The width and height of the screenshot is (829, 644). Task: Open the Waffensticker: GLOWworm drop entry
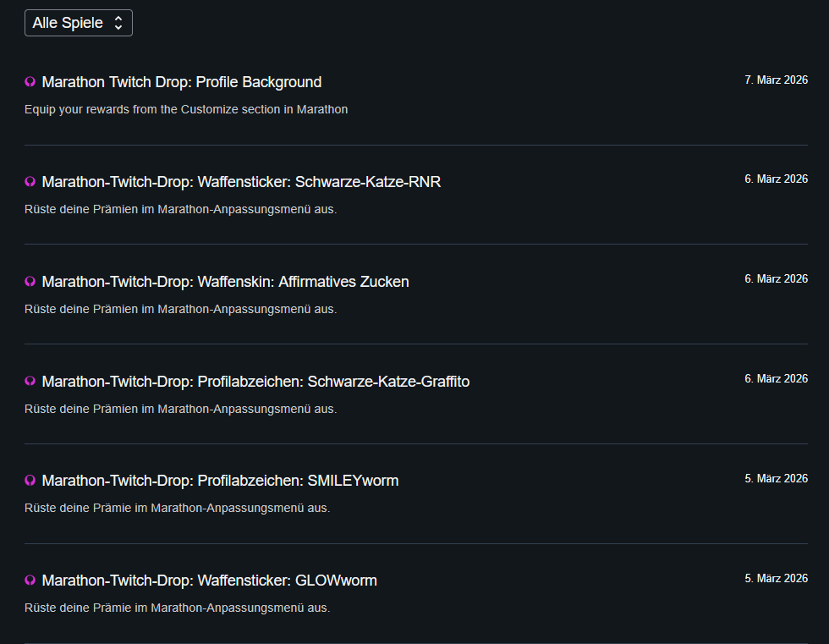pos(209,581)
